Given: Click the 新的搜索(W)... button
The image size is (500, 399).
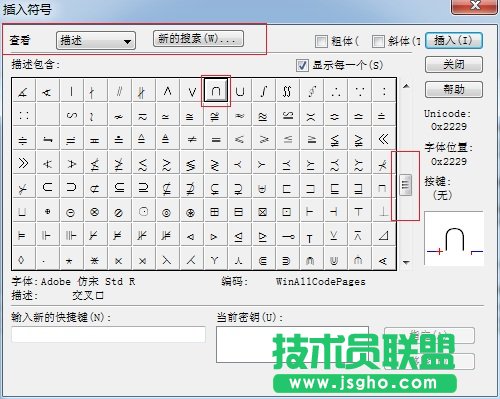Looking at the screenshot, I should [x=198, y=39].
